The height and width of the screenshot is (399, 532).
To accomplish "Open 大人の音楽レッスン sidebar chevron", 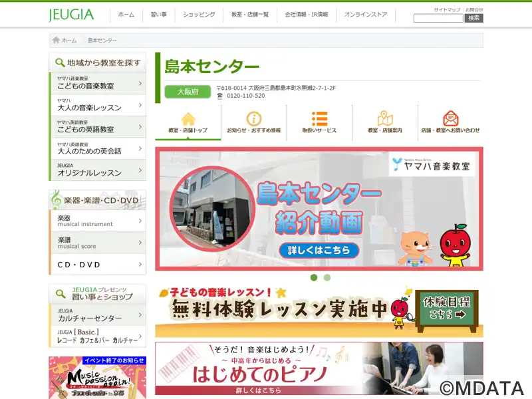I will click(140, 105).
